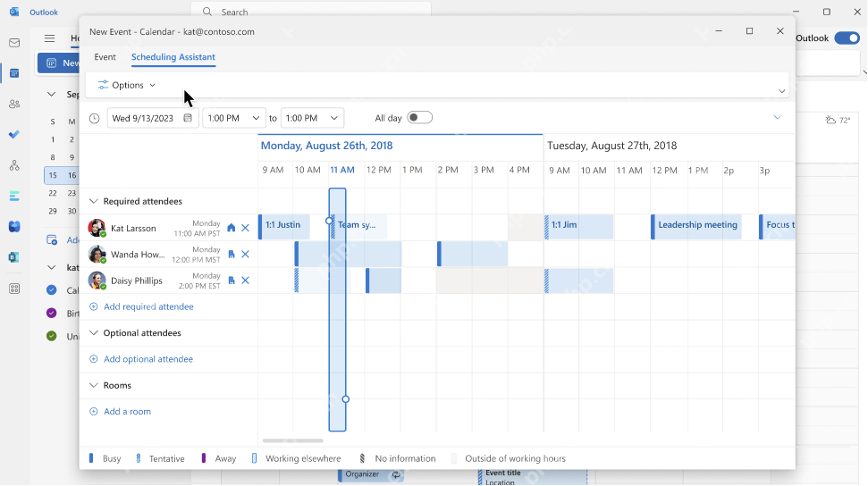Viewport: 868px width, 486px height.
Task: Toggle the green calendar checkbox
Action: point(52,336)
